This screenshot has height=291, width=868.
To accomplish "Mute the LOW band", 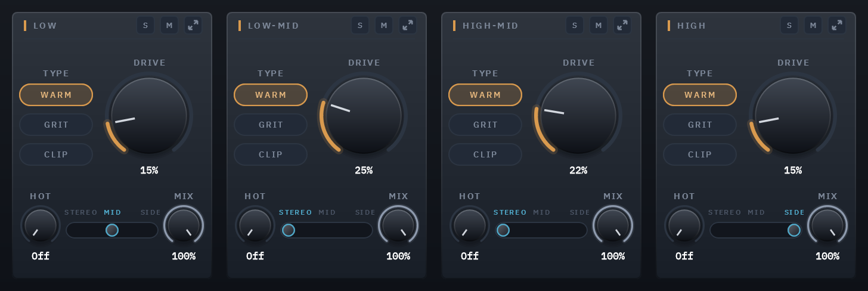I will tap(169, 25).
